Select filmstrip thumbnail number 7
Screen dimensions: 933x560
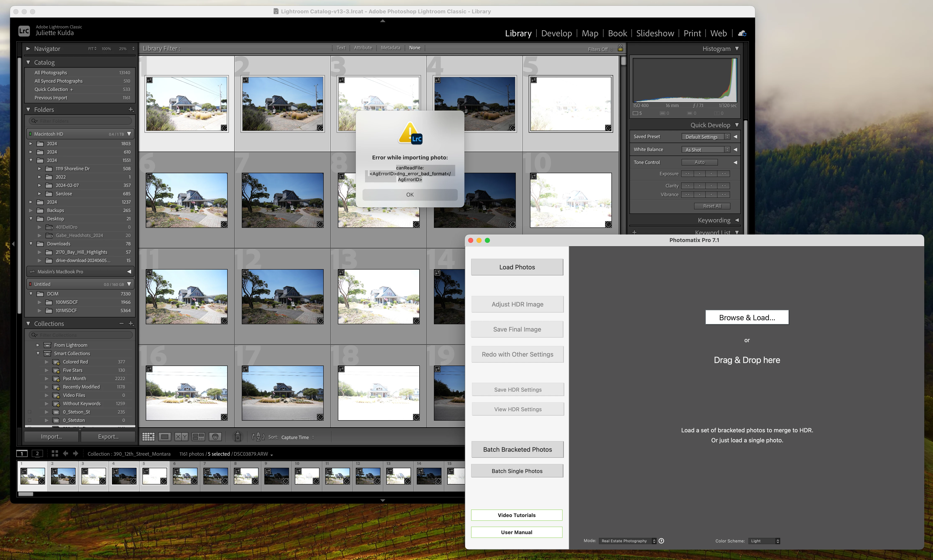coord(215,476)
